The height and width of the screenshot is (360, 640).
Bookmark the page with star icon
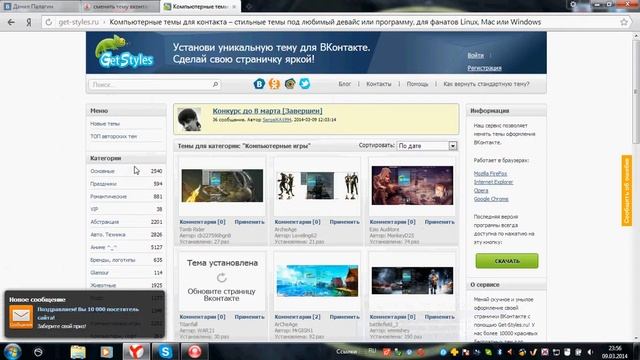pos(624,22)
